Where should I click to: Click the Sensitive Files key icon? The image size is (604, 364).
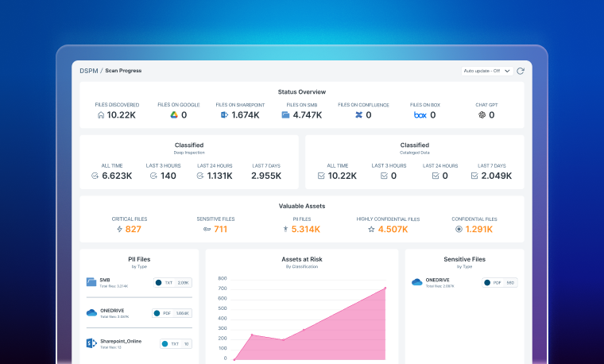coord(206,229)
